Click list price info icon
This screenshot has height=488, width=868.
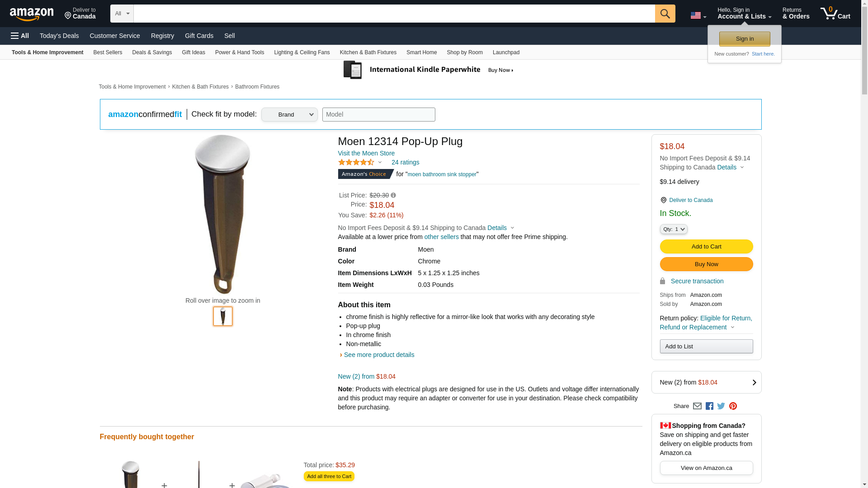[x=393, y=195]
